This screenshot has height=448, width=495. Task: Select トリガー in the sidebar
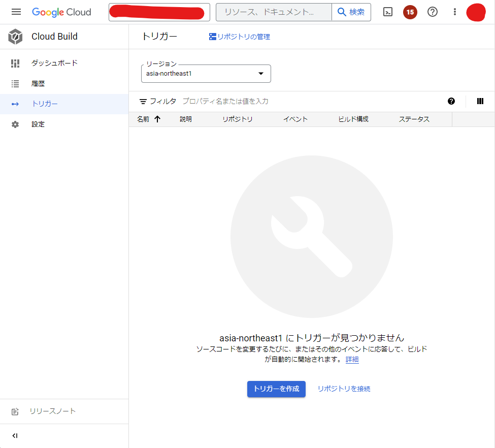(64, 104)
